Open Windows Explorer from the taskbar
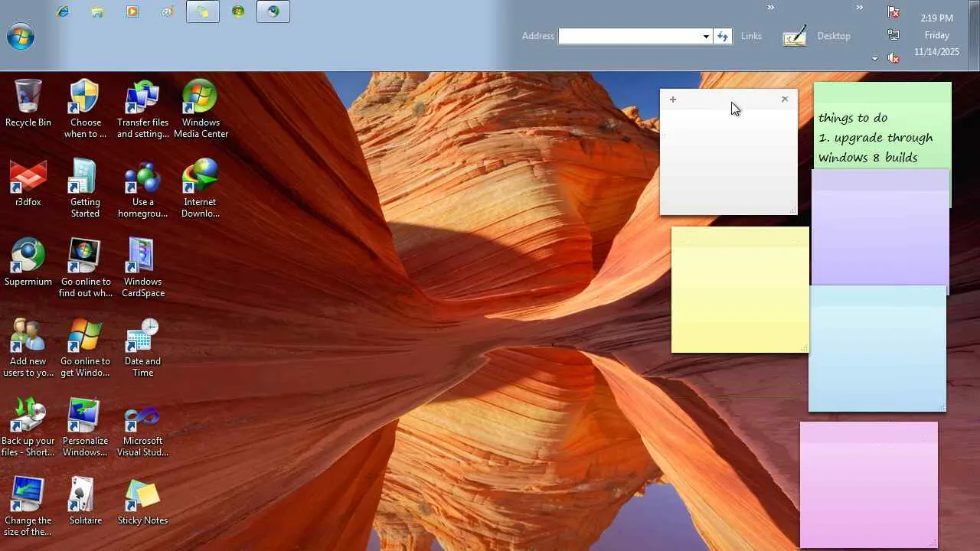The image size is (980, 551). (97, 11)
